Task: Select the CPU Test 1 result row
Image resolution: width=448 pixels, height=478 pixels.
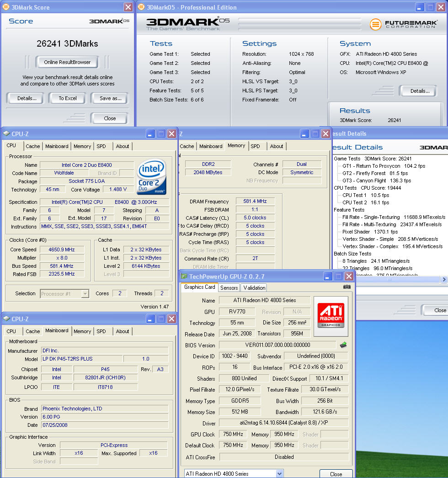Action: 366,195
